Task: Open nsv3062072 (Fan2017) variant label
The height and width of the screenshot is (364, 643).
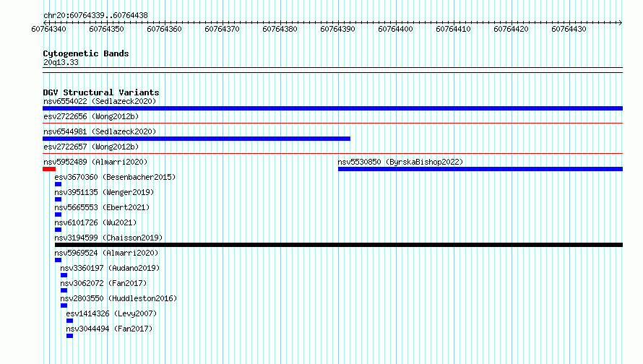Action: [x=103, y=283]
